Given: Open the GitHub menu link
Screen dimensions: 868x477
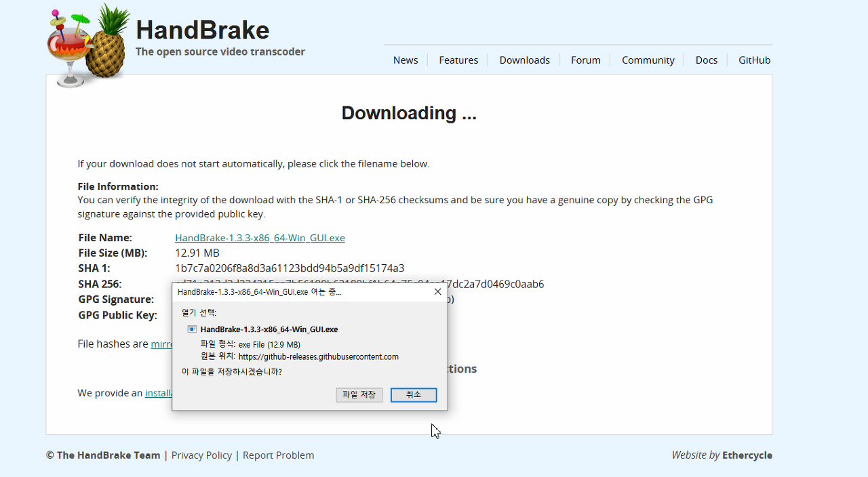Looking at the screenshot, I should point(754,60).
